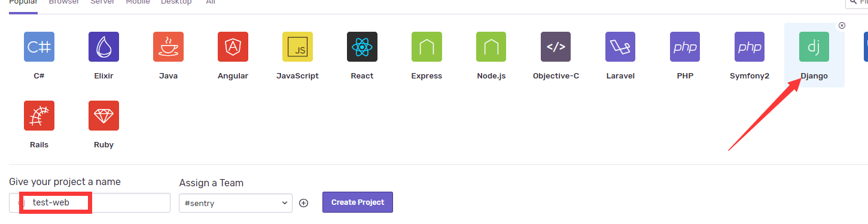Choose the Elixir platform icon
The image size is (868, 224).
[x=103, y=47]
